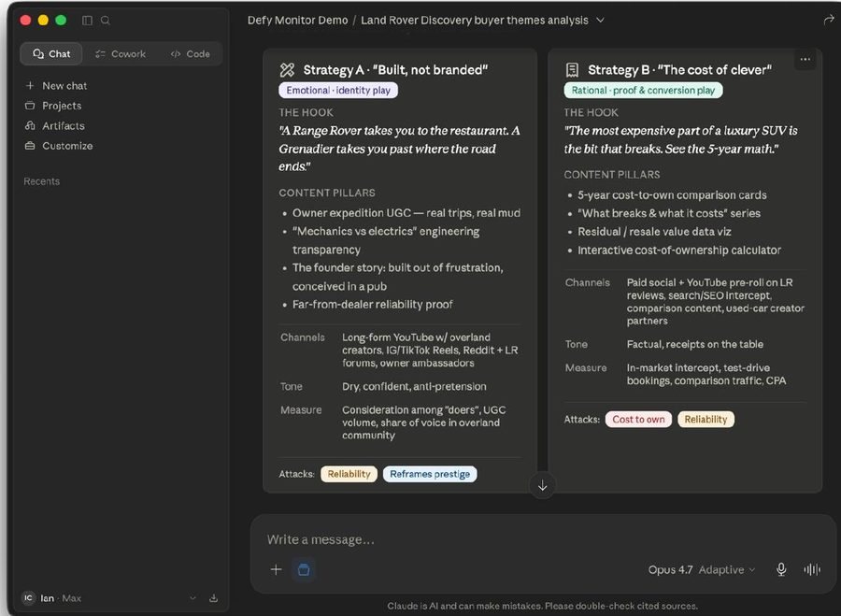The width and height of the screenshot is (841, 616).
Task: Click "Factual, receipts on the table" tone text
Action: (x=694, y=344)
